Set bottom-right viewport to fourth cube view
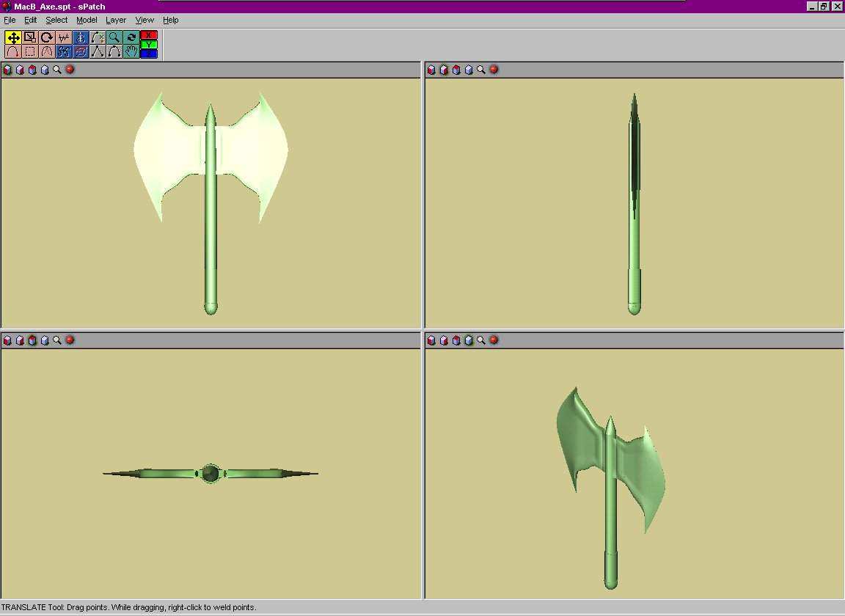The image size is (845, 616). pyautogui.click(x=469, y=340)
